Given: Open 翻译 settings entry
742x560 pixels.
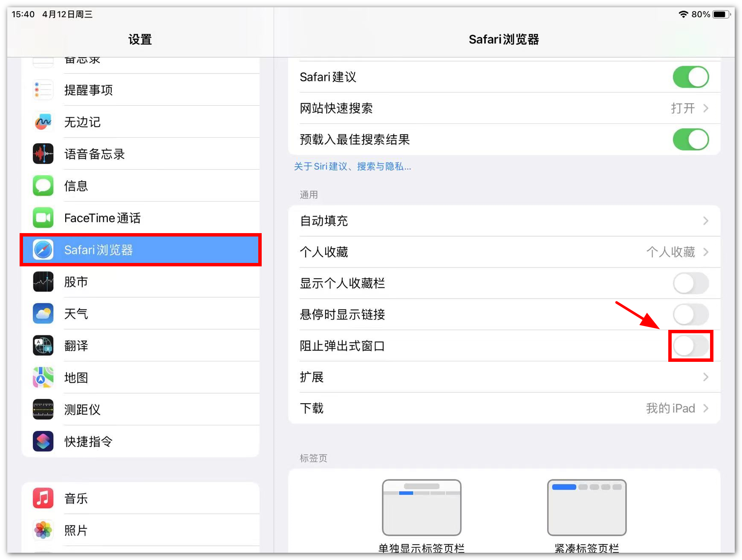Looking at the screenshot, I should coord(141,346).
